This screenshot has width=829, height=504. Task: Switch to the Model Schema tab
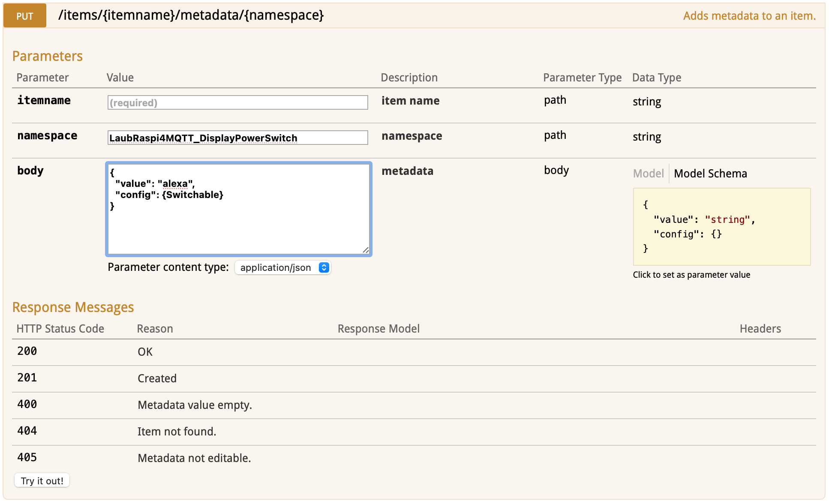(710, 174)
